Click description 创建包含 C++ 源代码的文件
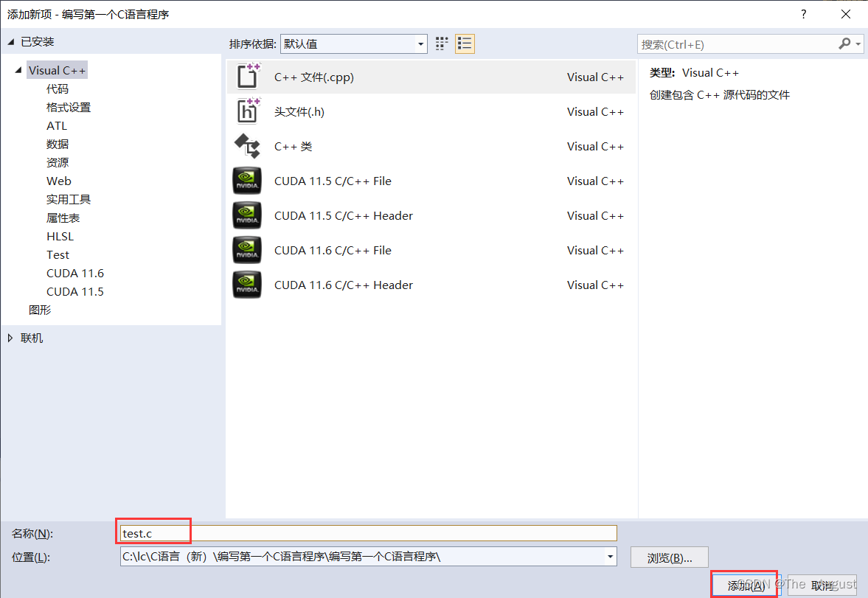Screen dimensions: 868x598 click(720, 94)
